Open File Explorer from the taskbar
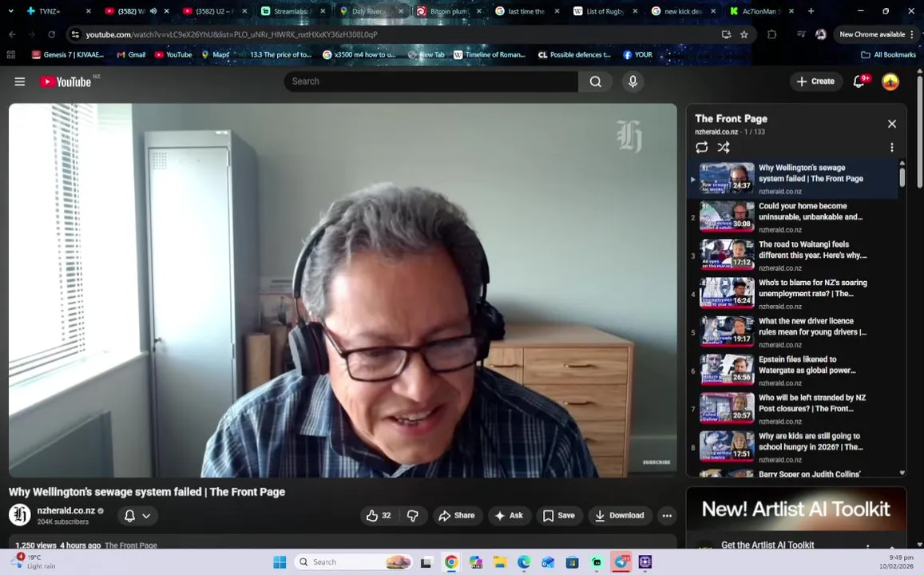This screenshot has width=924, height=575. tap(500, 562)
